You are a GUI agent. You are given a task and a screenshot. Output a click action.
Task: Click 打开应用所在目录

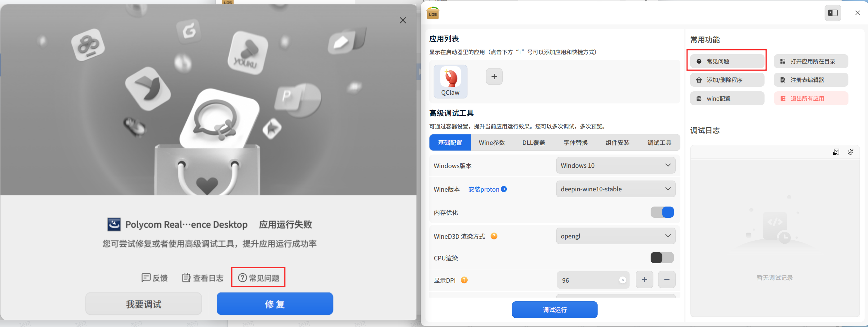[x=811, y=62]
